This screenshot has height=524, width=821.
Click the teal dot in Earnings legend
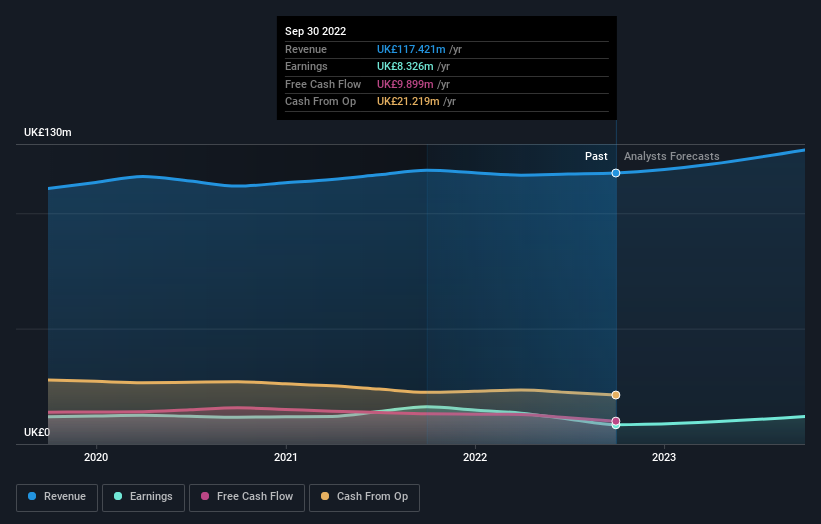(x=118, y=496)
